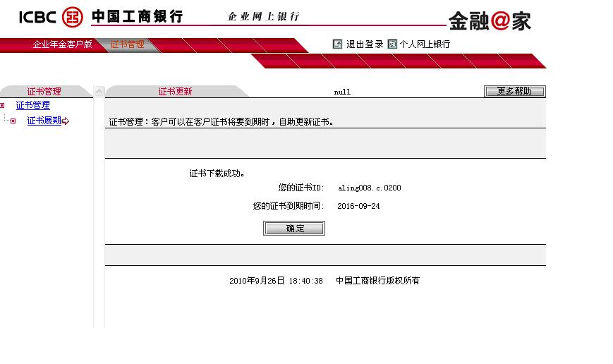Open the 证书管理 link in the sidebar tree
The image size is (613, 364).
33,105
